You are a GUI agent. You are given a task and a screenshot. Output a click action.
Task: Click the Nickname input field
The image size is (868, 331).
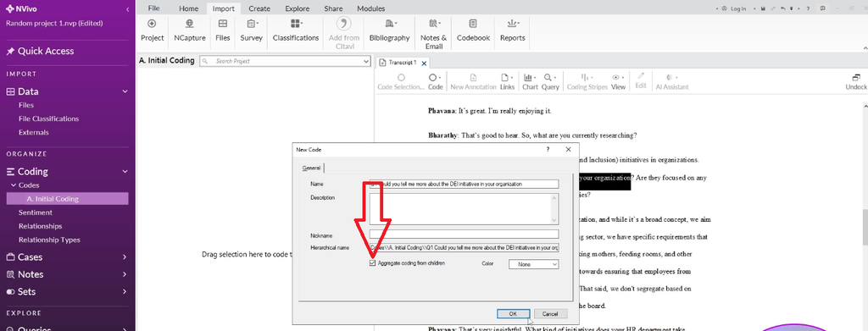464,234
